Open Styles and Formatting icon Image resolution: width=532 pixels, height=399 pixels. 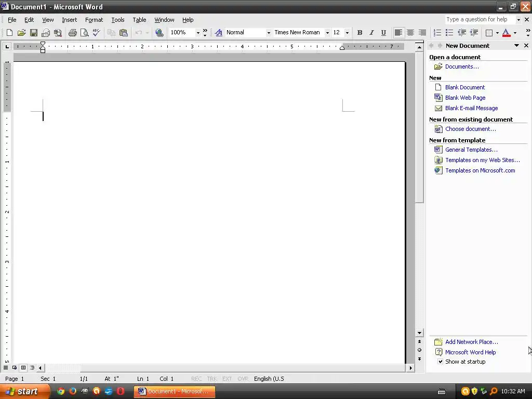point(219,33)
